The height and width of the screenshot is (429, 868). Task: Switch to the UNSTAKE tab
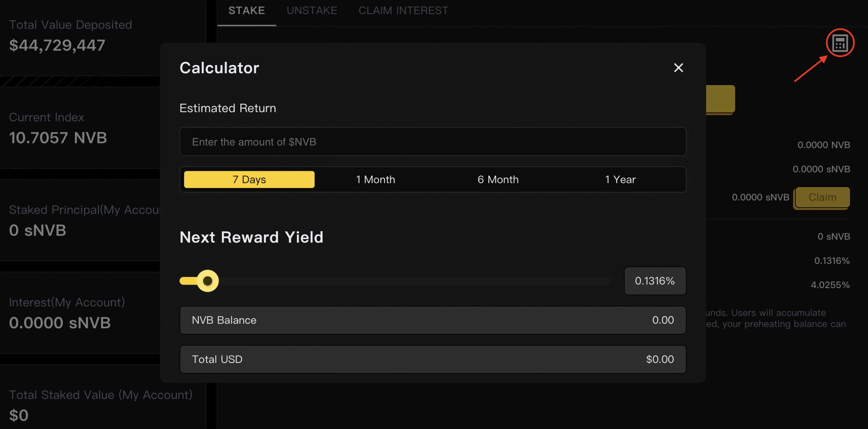pos(312,11)
